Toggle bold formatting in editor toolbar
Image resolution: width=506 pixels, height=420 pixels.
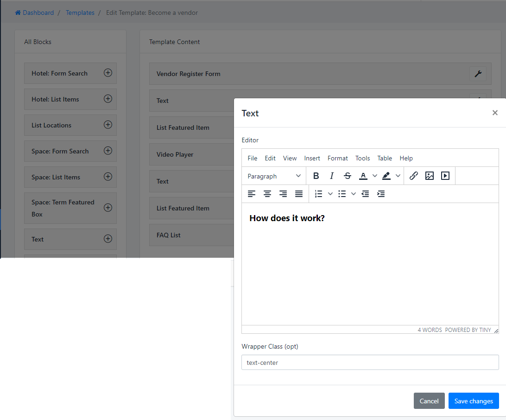316,176
